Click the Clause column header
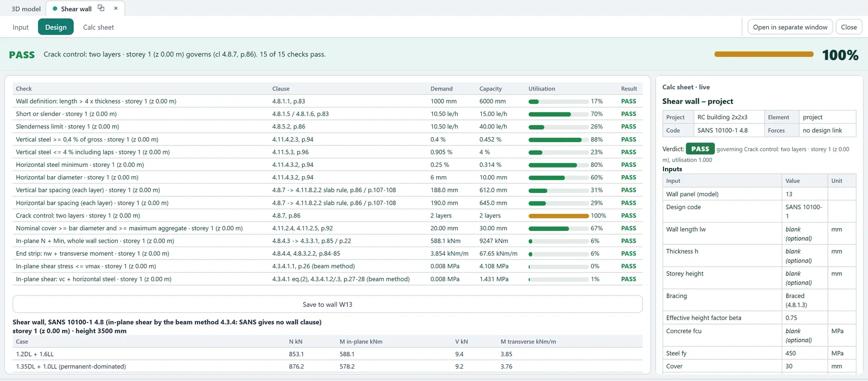868x381 pixels. (281, 89)
